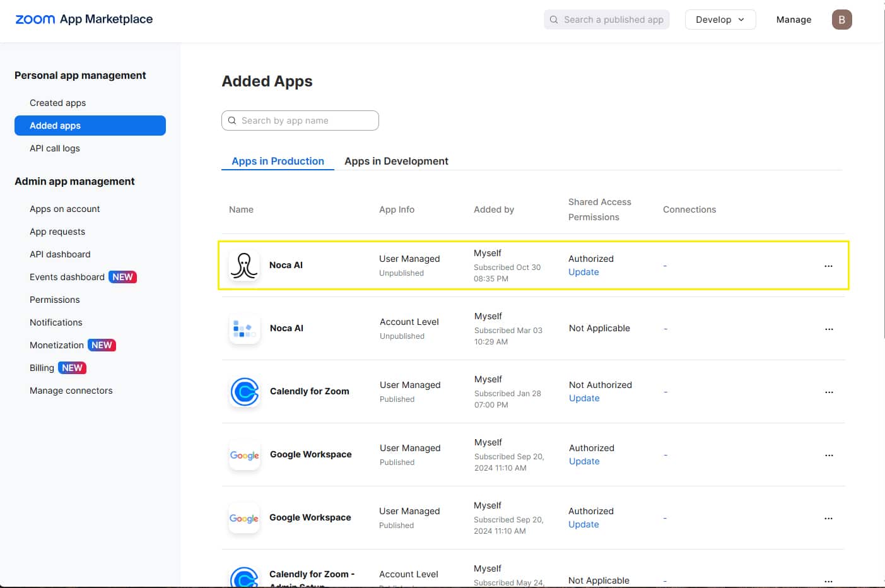Viewport: 885px width, 588px height.
Task: Open more options for Account Level Noca AI
Action: coord(829,329)
